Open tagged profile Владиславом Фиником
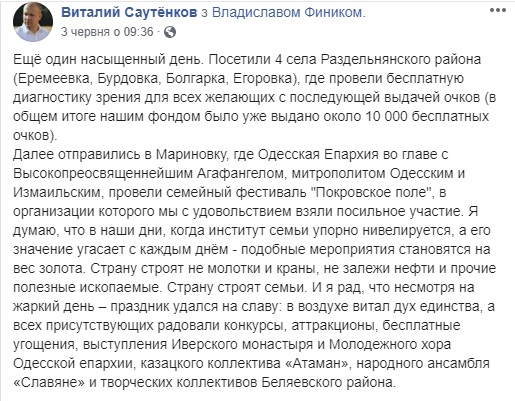Screen dimensions: 515x401 tap(287, 13)
